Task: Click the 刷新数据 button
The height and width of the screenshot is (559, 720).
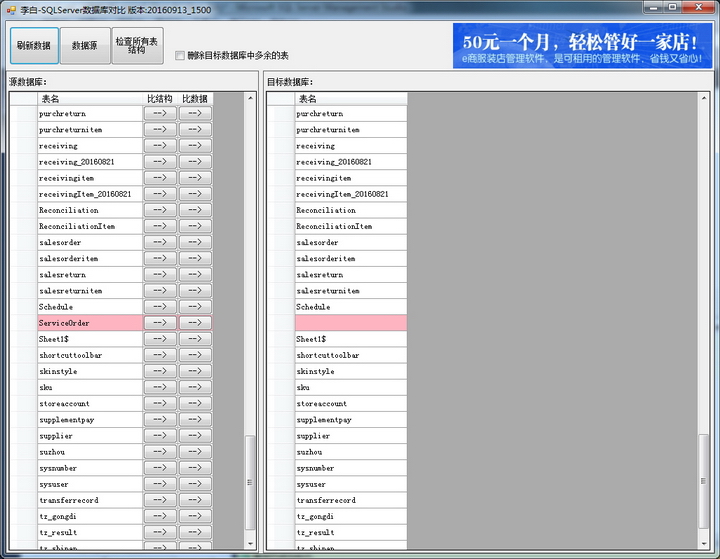Action: [x=34, y=45]
